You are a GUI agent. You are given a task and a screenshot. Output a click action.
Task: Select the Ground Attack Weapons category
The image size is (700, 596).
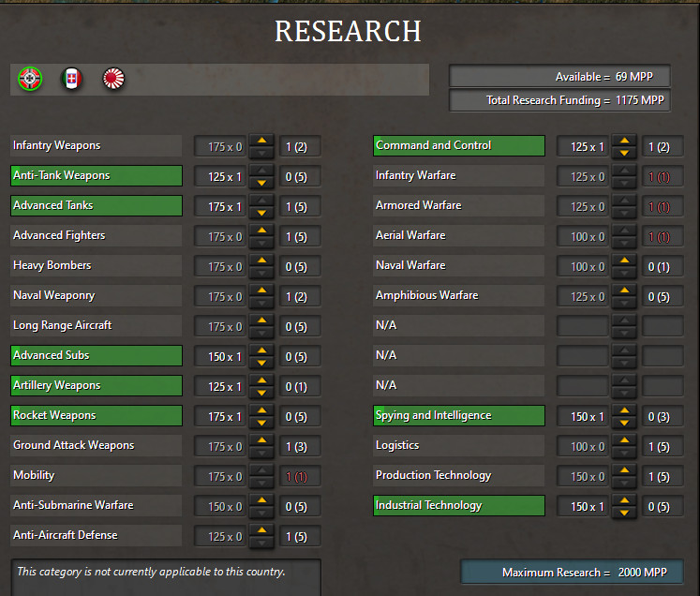[96, 445]
